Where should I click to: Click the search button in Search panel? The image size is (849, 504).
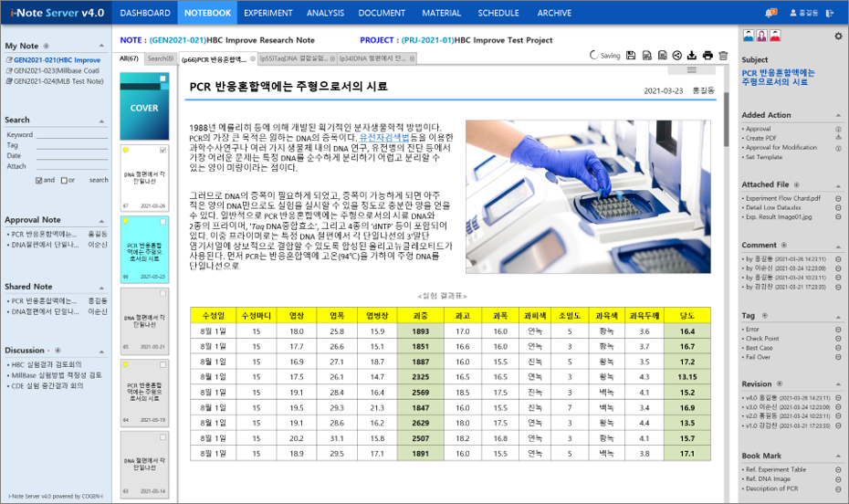[99, 180]
